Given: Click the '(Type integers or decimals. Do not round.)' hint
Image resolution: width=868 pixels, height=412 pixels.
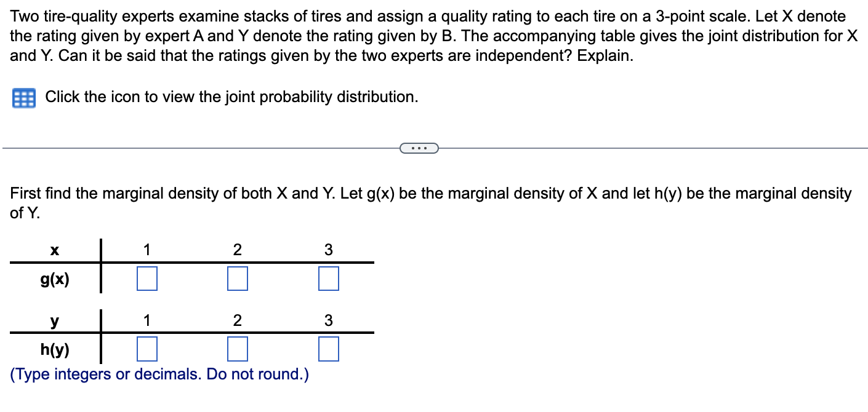Looking at the screenshot, I should point(159,374).
